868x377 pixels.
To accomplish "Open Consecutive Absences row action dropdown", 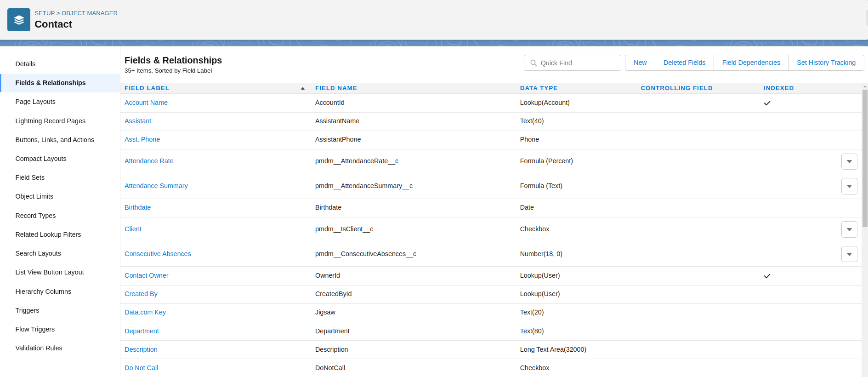I will [x=849, y=254].
